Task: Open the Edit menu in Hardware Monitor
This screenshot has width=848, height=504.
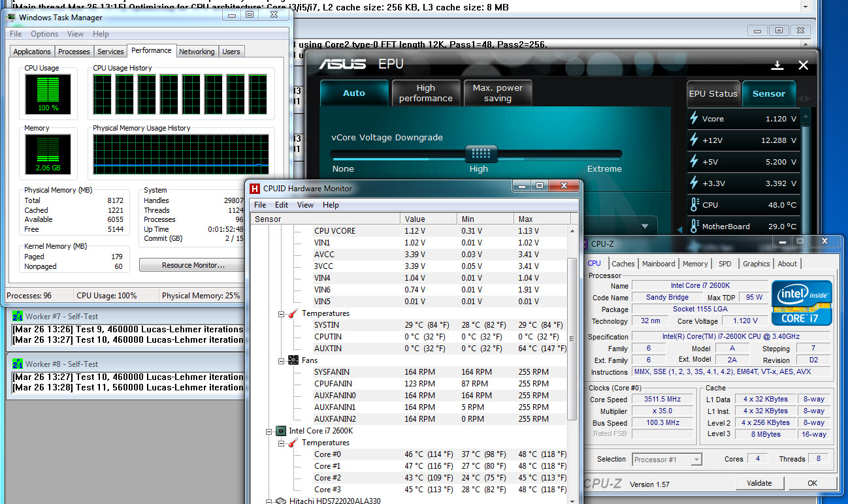Action: [x=282, y=205]
